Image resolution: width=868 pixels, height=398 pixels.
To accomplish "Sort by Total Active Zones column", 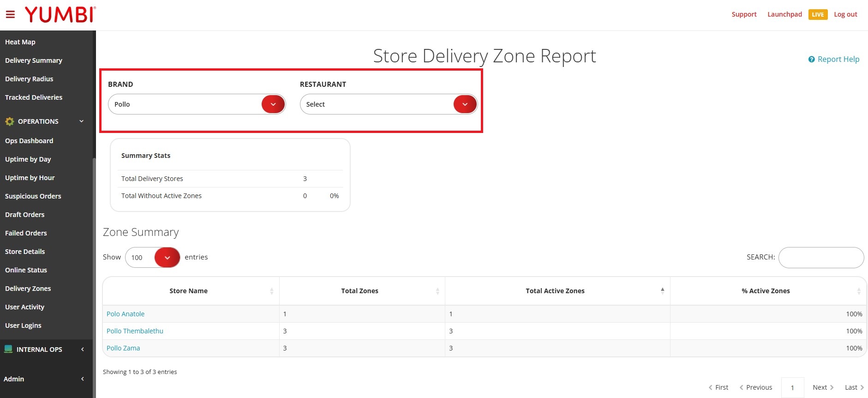I will (x=557, y=291).
